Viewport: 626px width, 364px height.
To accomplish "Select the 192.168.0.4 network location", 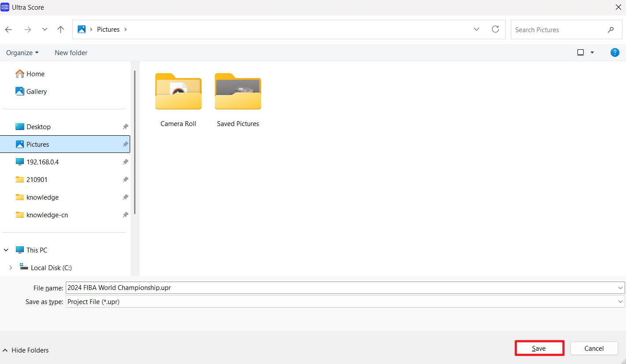I will pos(43,162).
